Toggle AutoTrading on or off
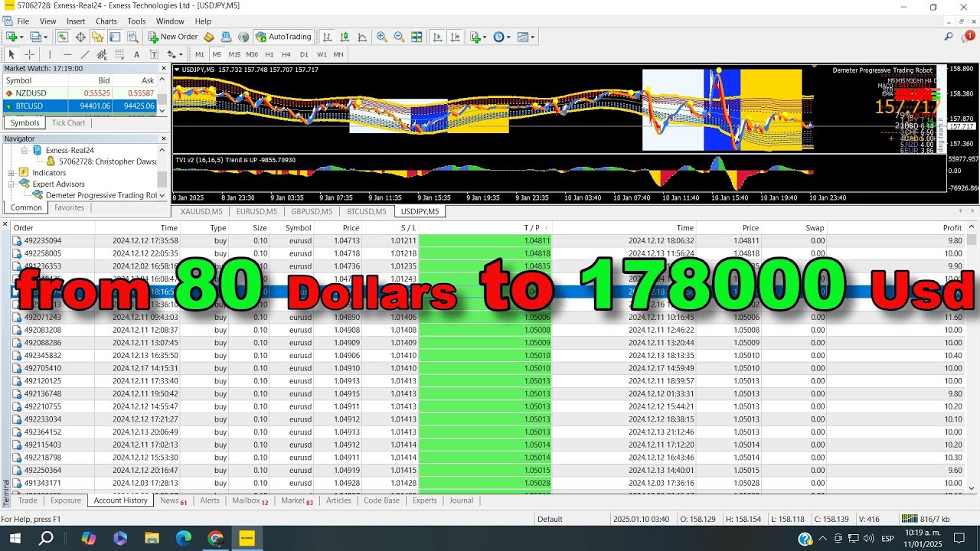Screen dimensions: 980x551 [283, 37]
